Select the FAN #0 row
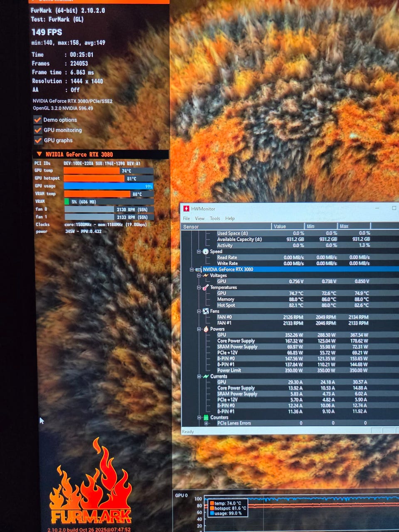This screenshot has height=532, width=399. pyautogui.click(x=290, y=317)
